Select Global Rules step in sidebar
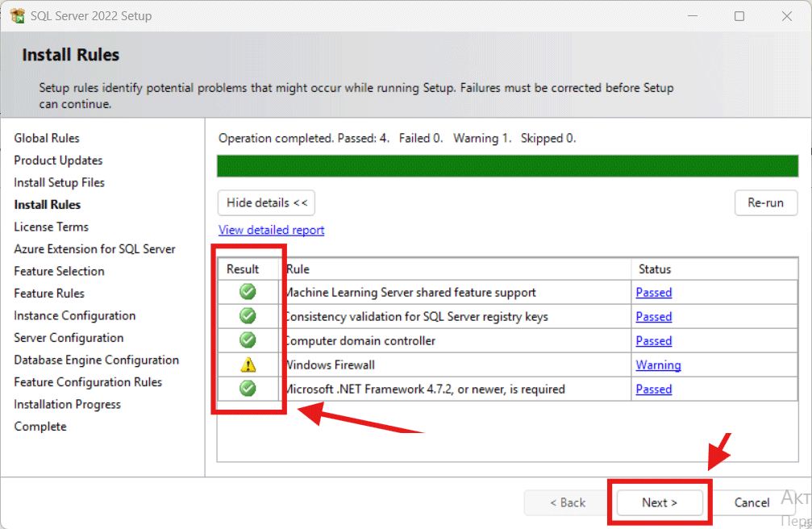The image size is (812, 529). tap(47, 138)
